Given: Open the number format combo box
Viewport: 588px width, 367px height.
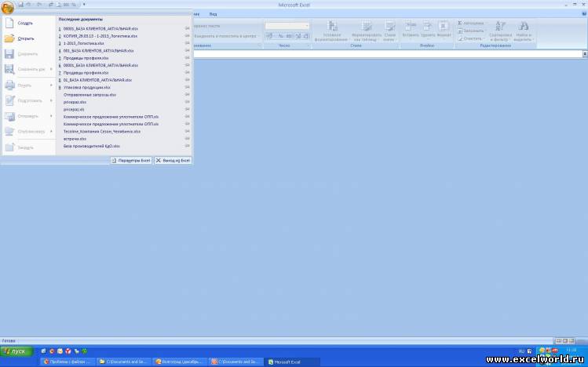Looking at the screenshot, I should point(287,26).
